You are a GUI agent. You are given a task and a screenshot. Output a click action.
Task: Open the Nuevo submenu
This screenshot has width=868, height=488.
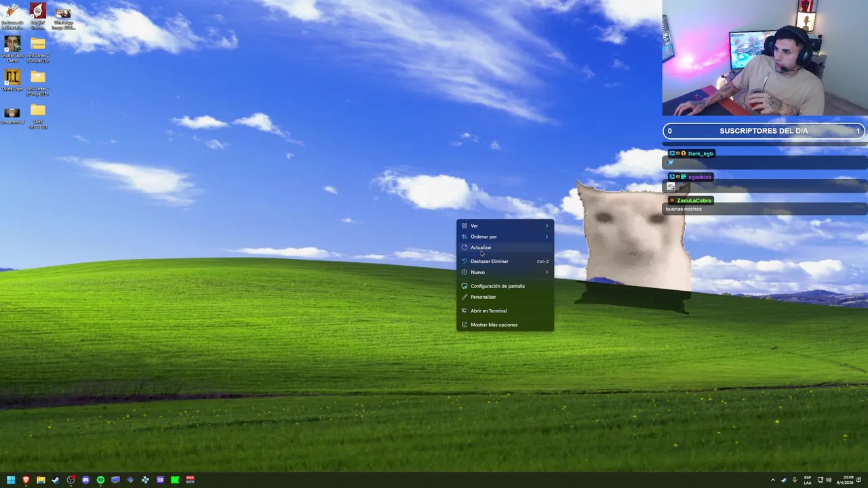tap(505, 272)
